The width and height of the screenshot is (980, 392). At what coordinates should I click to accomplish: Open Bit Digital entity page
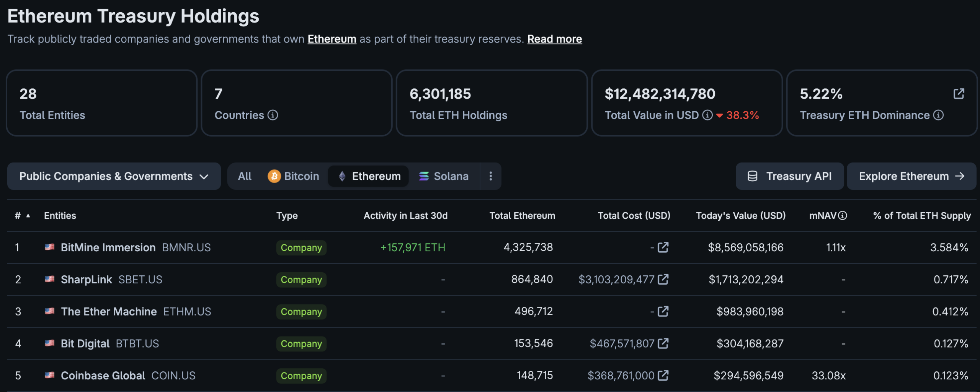point(85,343)
